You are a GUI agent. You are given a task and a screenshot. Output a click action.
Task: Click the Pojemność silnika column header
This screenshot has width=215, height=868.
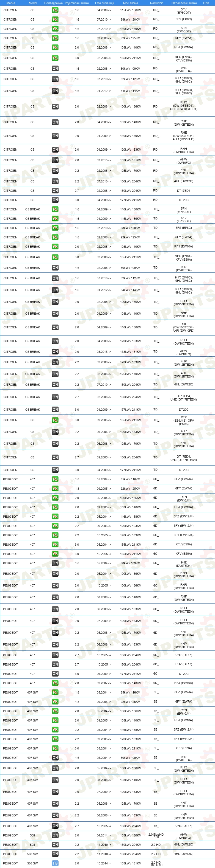pyautogui.click(x=77, y=3)
